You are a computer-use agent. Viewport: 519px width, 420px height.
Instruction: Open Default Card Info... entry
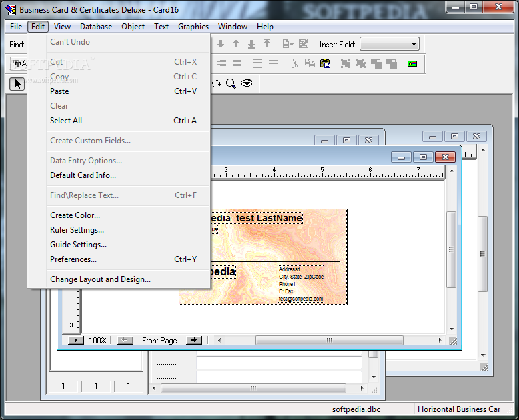pos(123,175)
